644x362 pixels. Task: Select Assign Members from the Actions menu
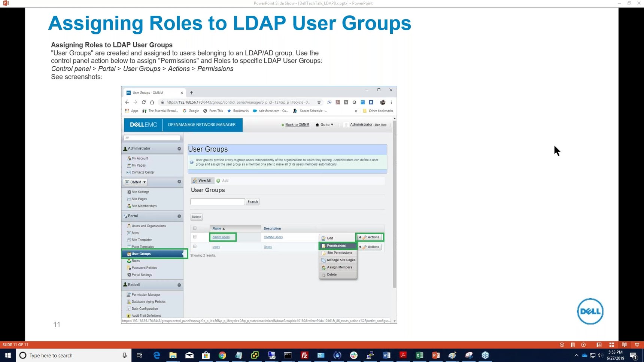(x=339, y=267)
